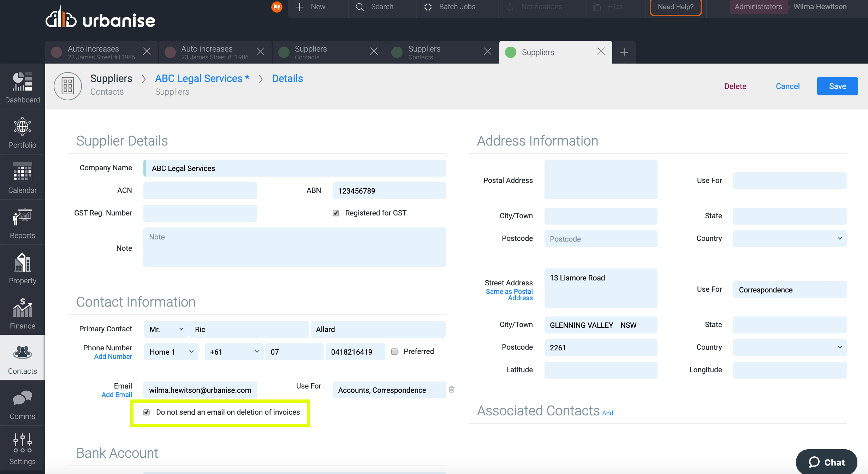Click into the ACN input field
The image size is (868, 474).
point(200,191)
